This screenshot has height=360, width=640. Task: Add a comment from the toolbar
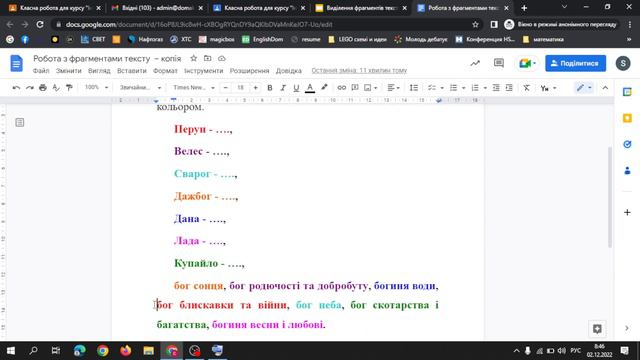pos(355,88)
